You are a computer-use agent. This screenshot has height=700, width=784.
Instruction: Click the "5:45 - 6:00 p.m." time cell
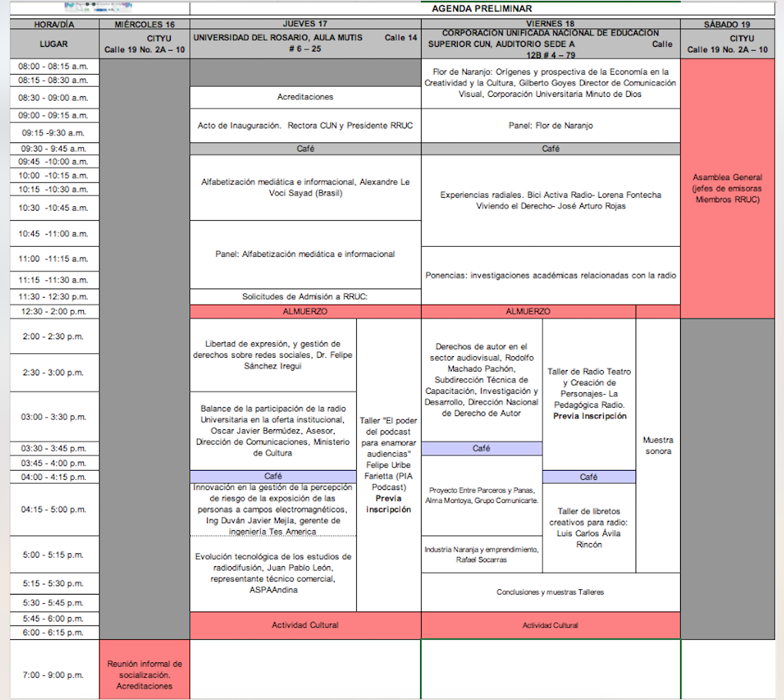[54, 618]
